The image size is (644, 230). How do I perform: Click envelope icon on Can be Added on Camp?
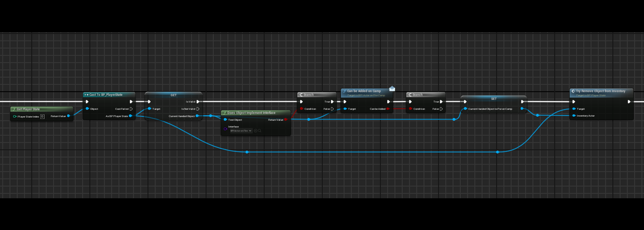pyautogui.click(x=392, y=88)
